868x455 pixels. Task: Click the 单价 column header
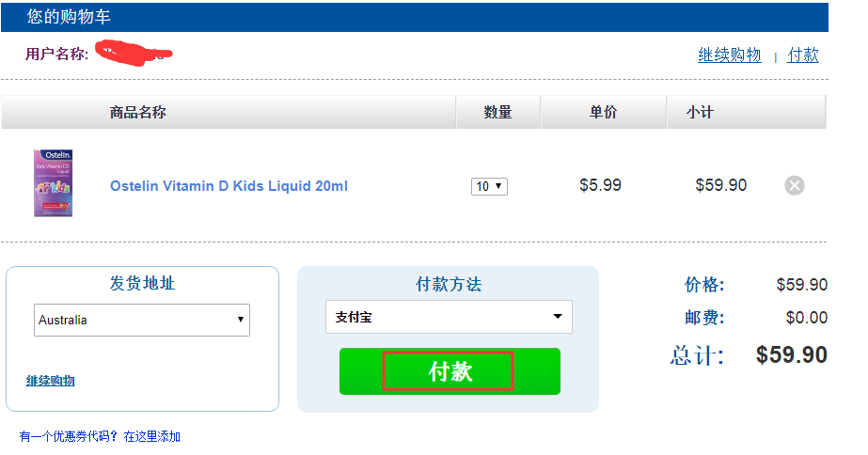point(603,113)
